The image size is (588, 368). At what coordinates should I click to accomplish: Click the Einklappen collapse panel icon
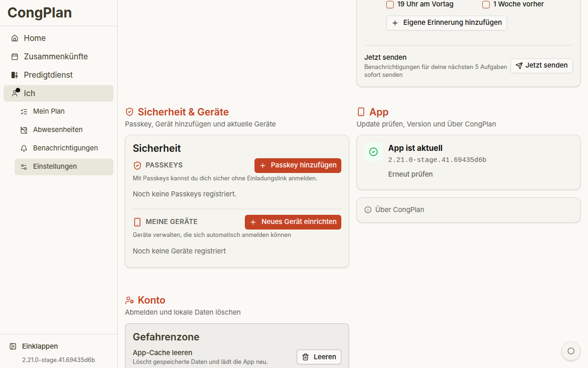13,346
